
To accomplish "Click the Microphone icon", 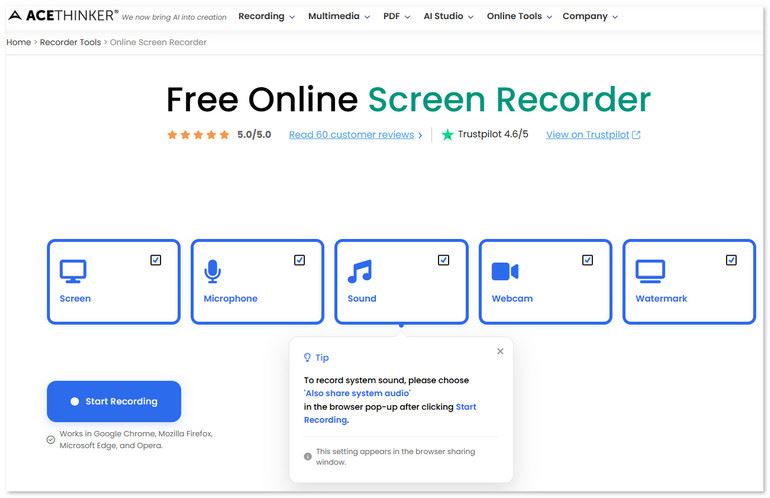I will (x=212, y=272).
